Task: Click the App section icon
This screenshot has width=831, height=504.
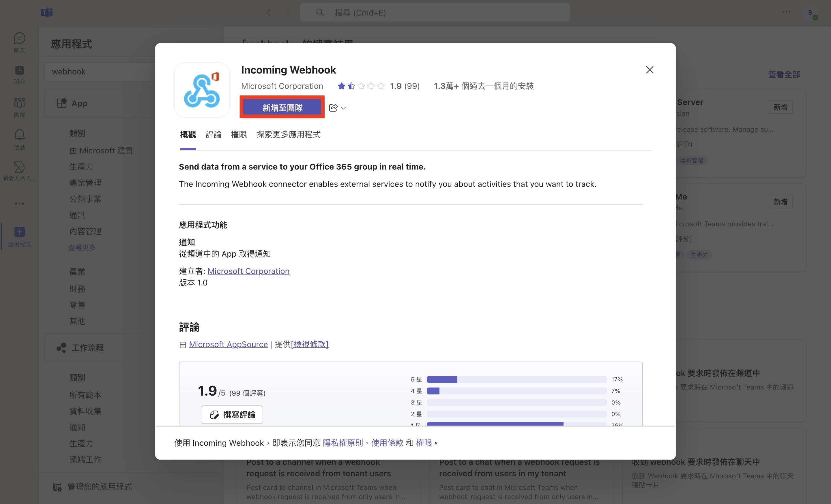Action: click(x=62, y=103)
